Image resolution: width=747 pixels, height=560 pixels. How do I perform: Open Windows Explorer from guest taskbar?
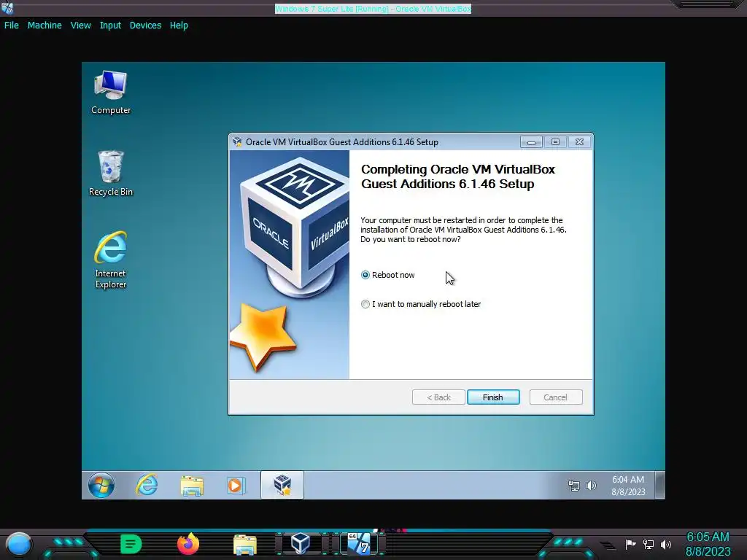[x=192, y=486]
